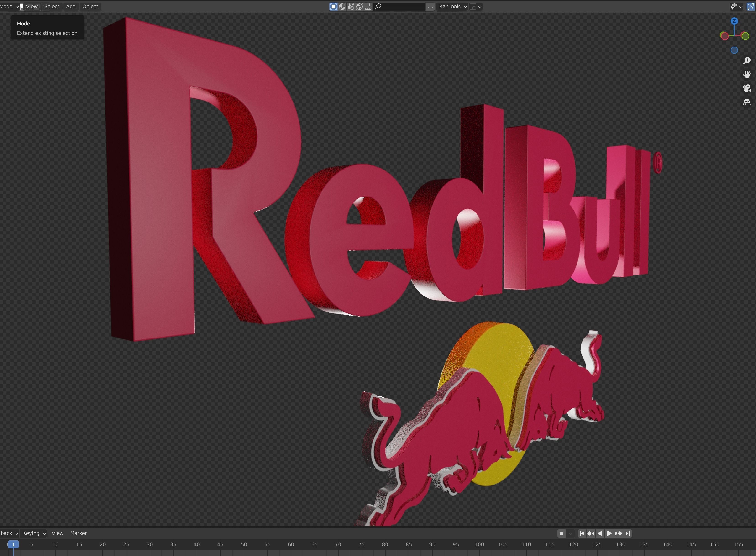Click the hand pan view icon

pos(747,74)
